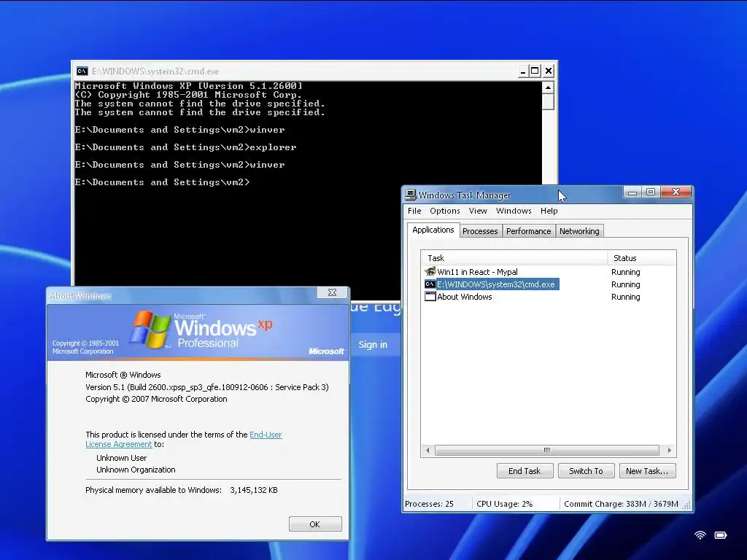Click the last command prompt line in cmd
The height and width of the screenshot is (560, 747).
pyautogui.click(x=162, y=182)
